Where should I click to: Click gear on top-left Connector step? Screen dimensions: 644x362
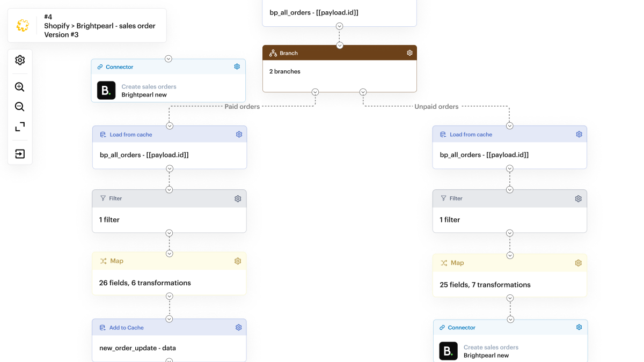coord(237,67)
